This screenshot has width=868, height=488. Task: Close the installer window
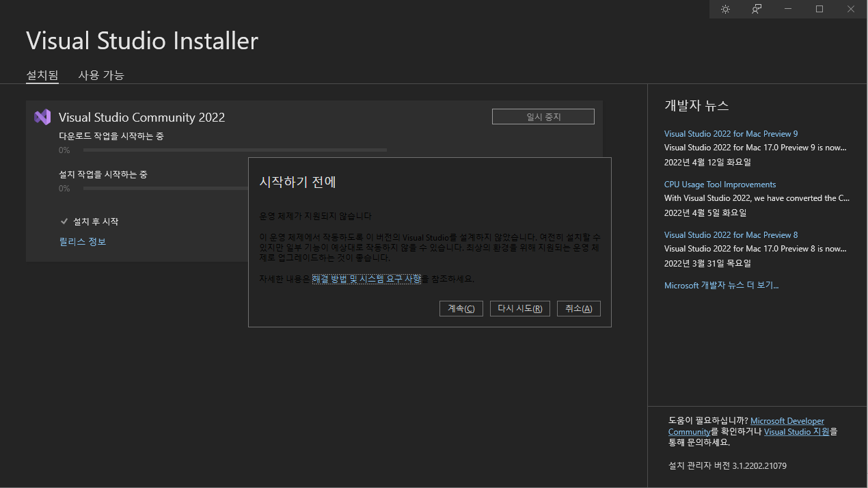[x=851, y=9]
